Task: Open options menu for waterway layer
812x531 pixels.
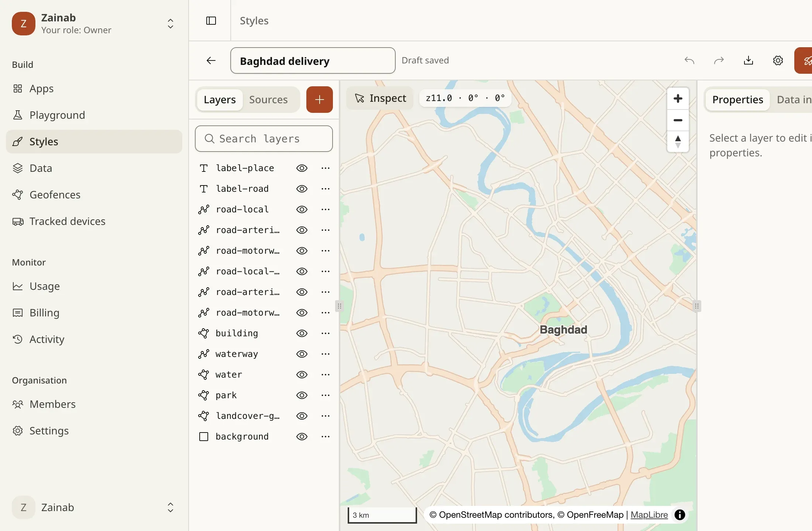Action: tap(325, 354)
